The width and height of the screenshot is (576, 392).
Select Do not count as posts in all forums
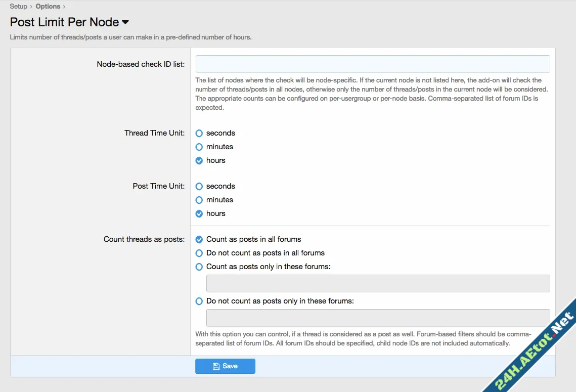coord(199,253)
